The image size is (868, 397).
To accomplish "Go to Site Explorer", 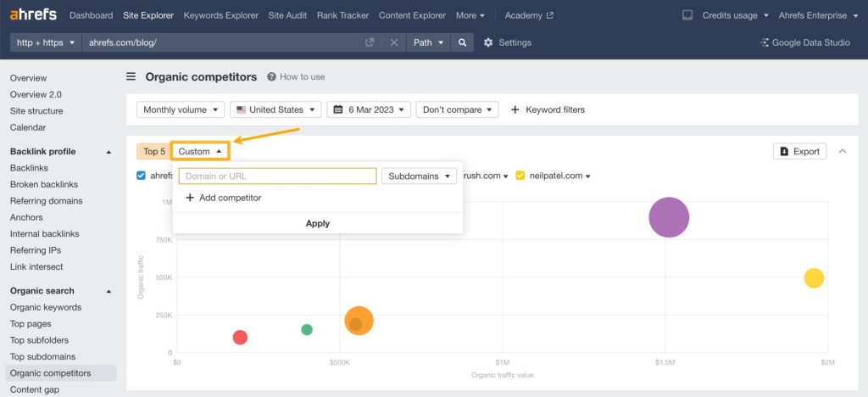I will pyautogui.click(x=148, y=15).
